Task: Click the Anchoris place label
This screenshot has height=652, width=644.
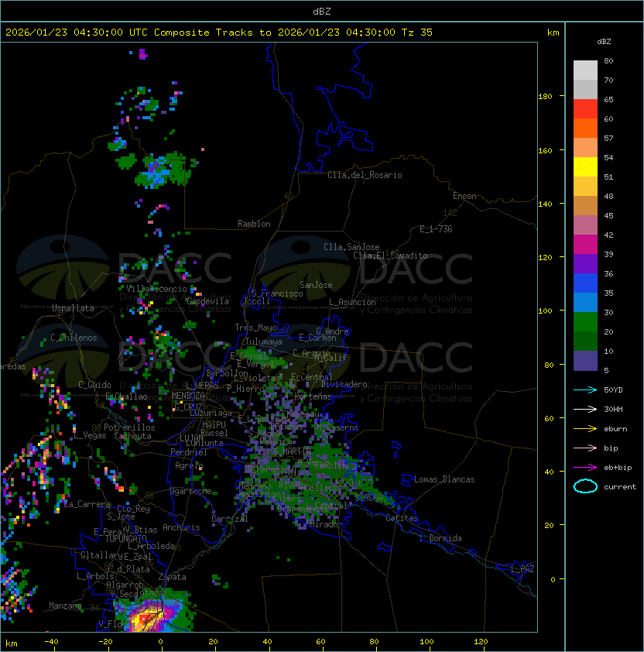Action: click(181, 527)
